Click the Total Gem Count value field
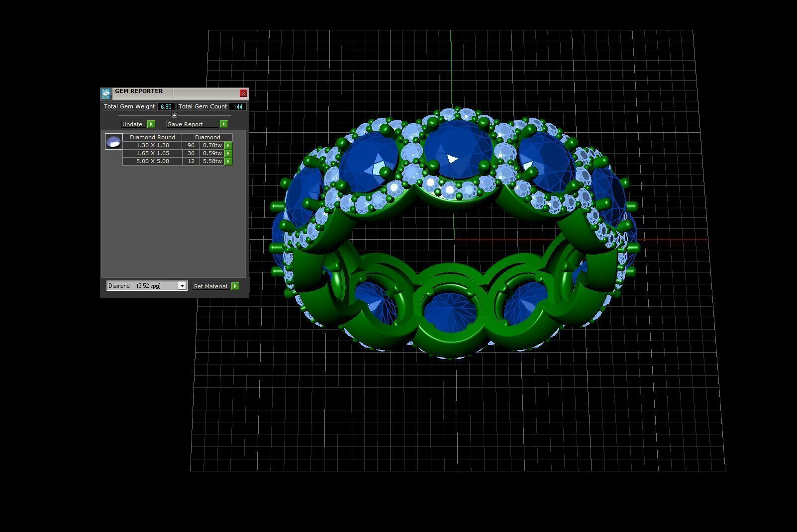 [x=238, y=106]
